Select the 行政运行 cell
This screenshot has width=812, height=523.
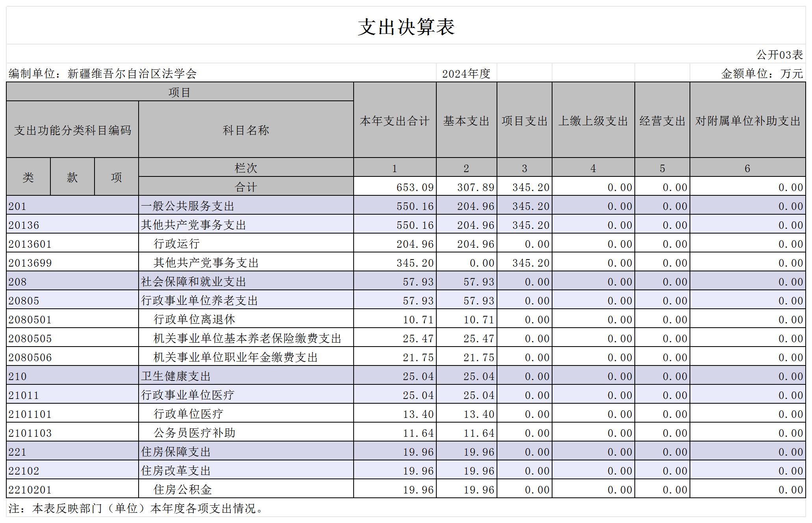pyautogui.click(x=177, y=244)
